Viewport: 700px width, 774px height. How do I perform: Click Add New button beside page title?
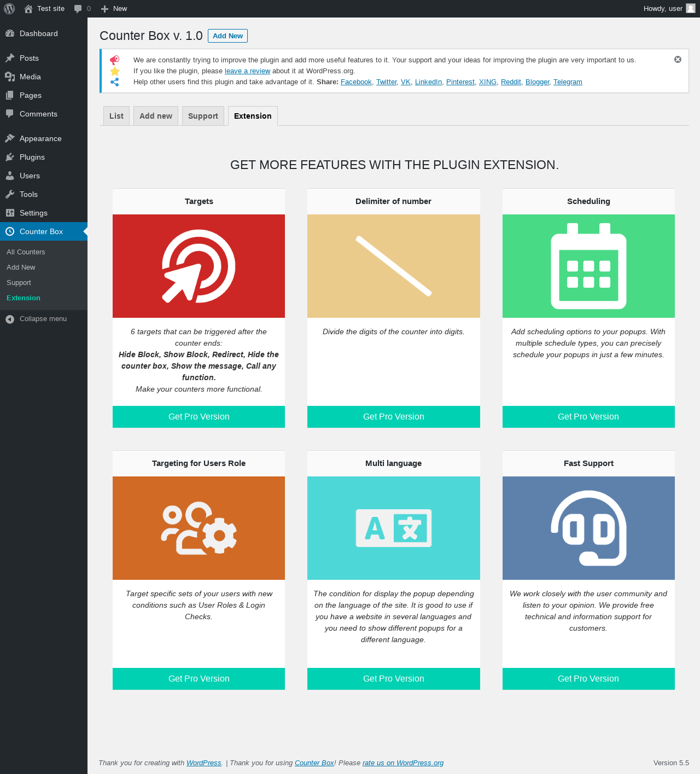coord(227,36)
